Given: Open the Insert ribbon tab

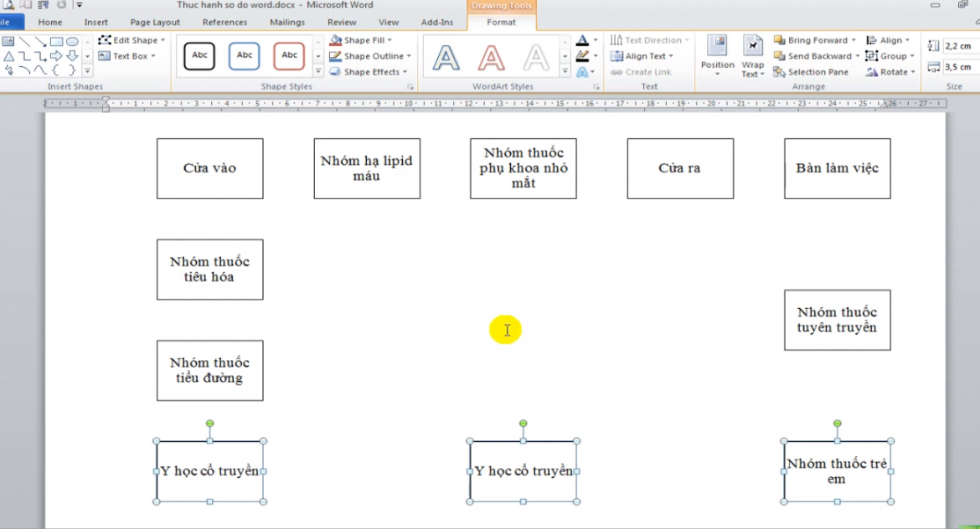Looking at the screenshot, I should click(x=95, y=23).
